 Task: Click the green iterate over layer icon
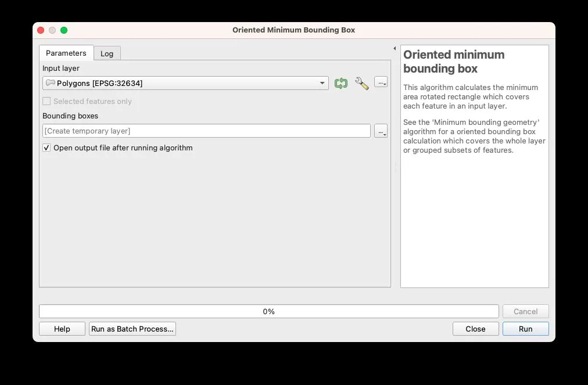click(x=341, y=84)
